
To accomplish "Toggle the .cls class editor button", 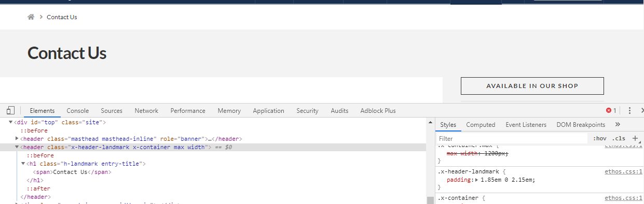I will pos(619,138).
